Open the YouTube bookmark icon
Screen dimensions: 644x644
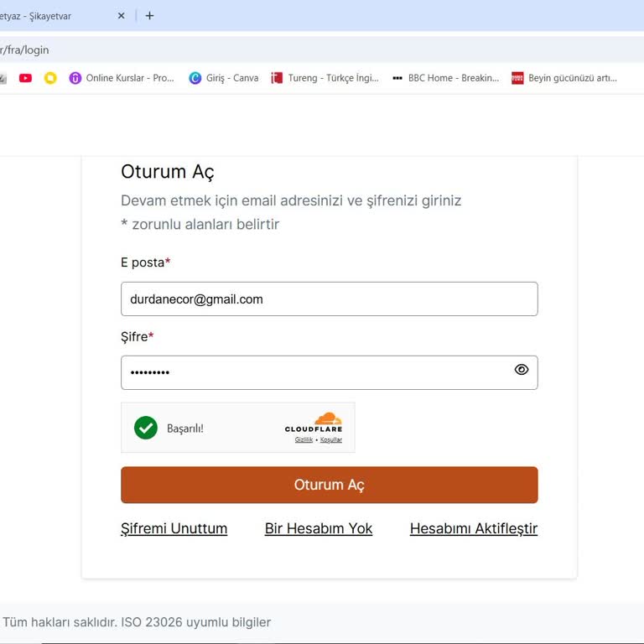pos(25,78)
